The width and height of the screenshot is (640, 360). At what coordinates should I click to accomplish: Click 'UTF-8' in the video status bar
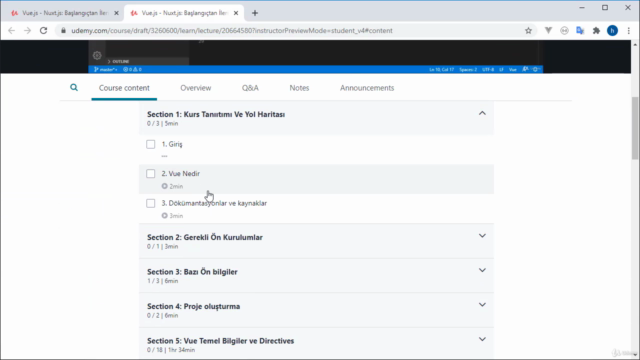coord(488,69)
